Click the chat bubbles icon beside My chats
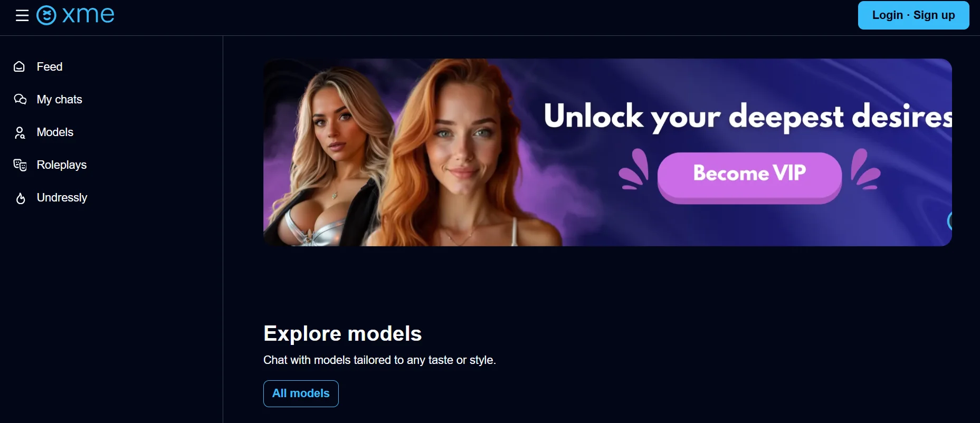 pos(20,99)
